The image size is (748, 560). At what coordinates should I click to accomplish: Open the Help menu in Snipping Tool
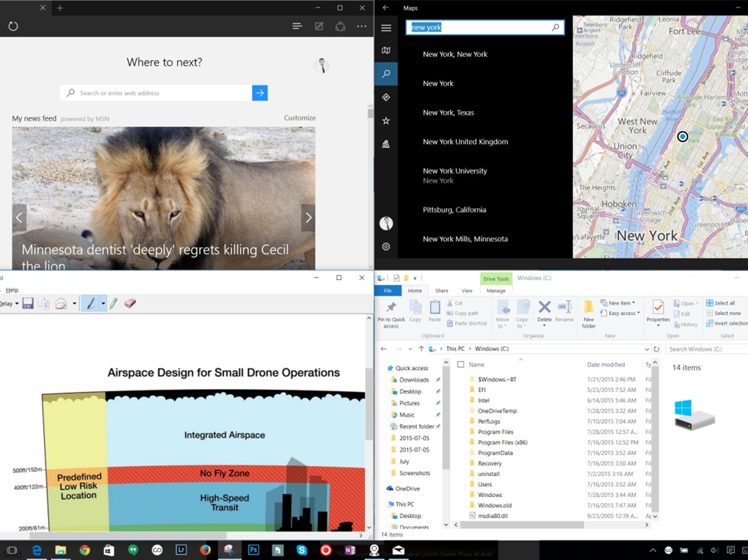(x=12, y=290)
